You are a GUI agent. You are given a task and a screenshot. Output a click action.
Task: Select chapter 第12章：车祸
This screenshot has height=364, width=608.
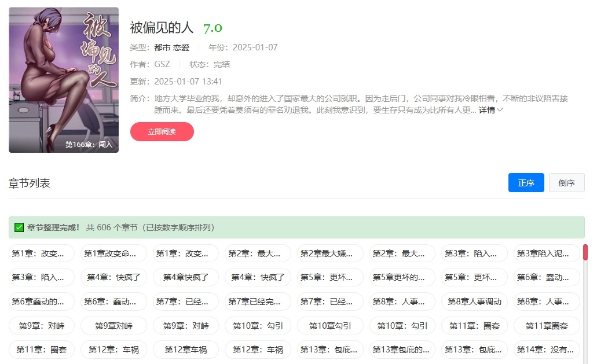coord(113,350)
